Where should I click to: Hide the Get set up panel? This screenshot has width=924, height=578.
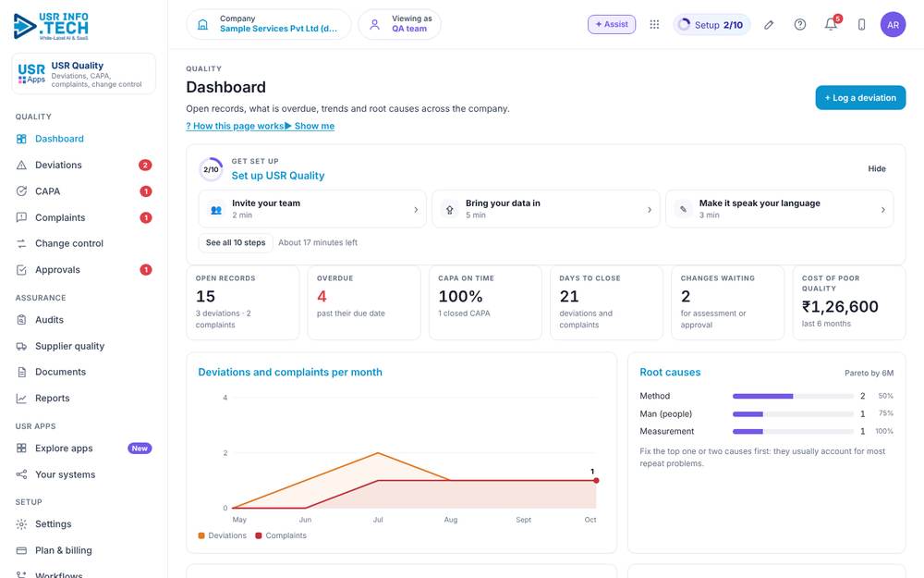coord(877,168)
